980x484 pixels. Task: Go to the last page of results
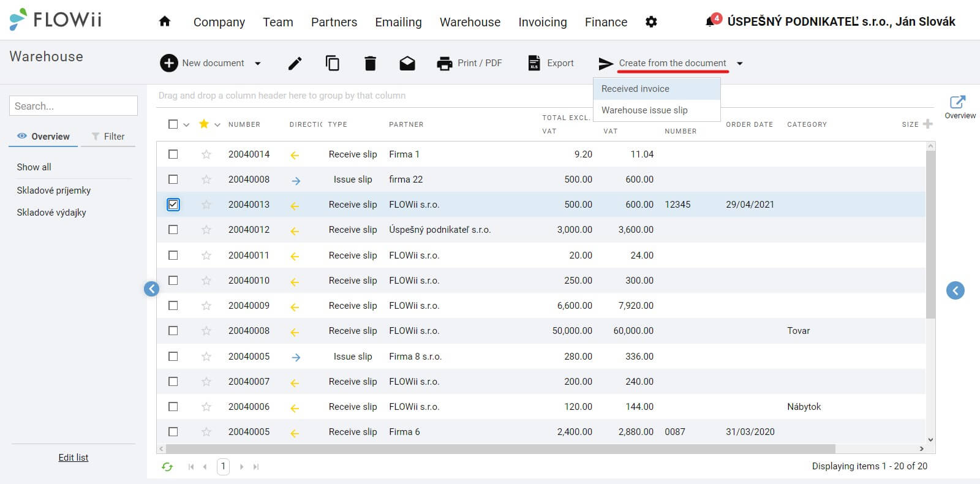click(256, 467)
